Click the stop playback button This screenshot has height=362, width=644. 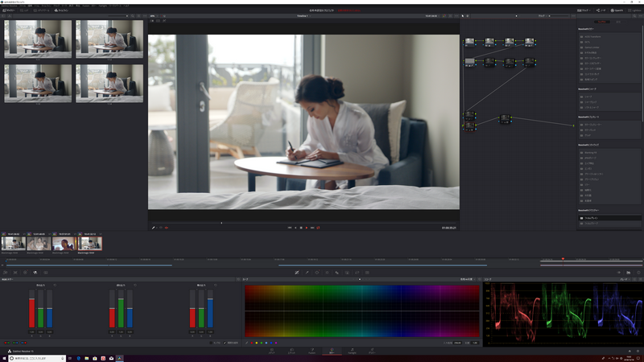pos(301,228)
